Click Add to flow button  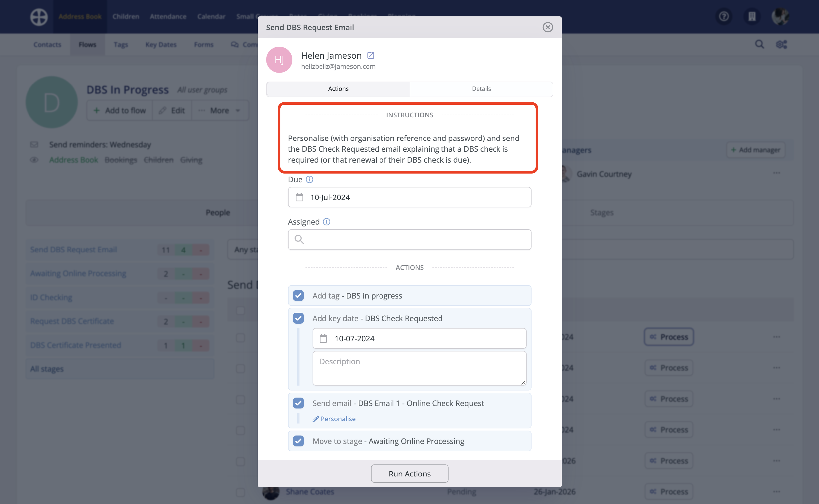coord(120,110)
